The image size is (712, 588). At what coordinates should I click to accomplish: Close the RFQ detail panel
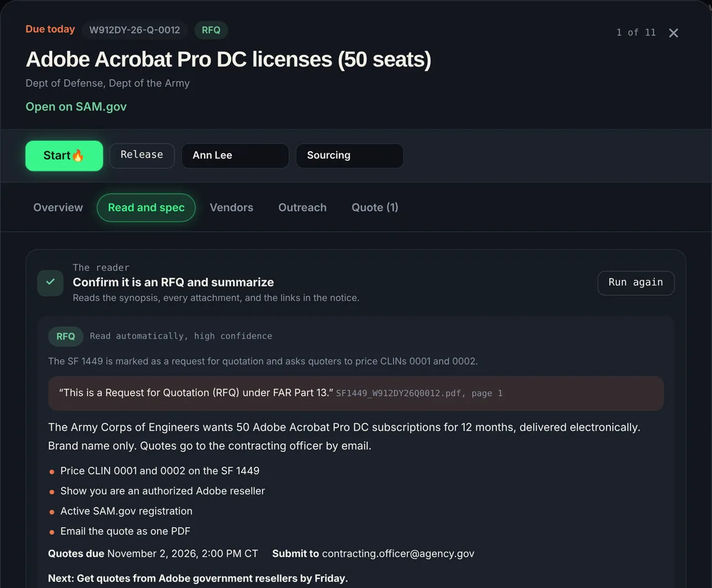tap(673, 32)
